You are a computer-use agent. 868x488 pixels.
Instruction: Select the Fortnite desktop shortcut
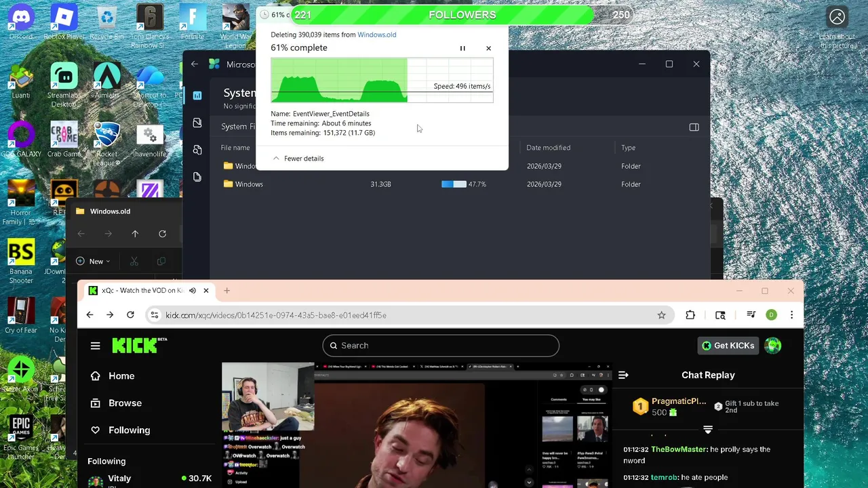(x=193, y=22)
